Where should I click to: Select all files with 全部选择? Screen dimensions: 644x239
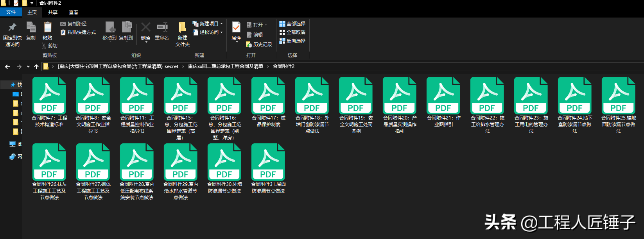(292, 24)
